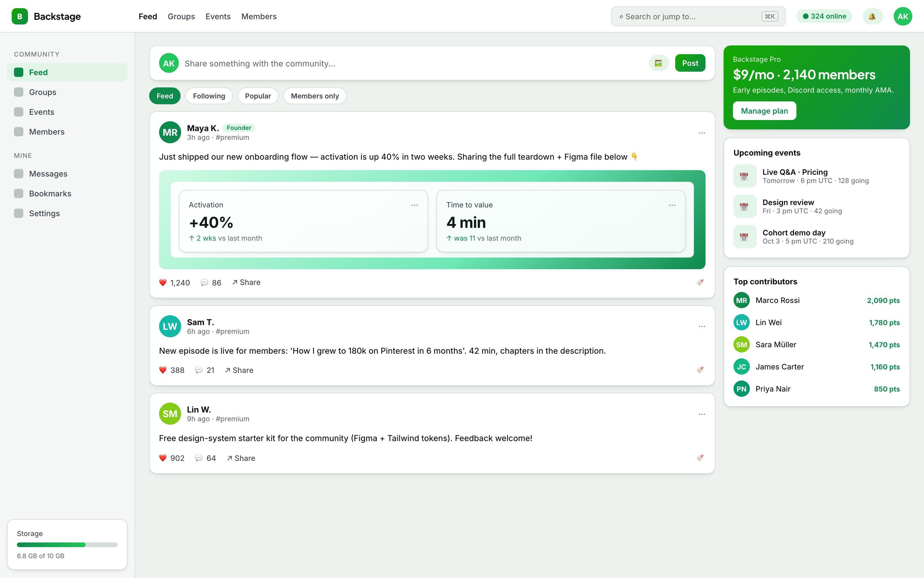Open the Live Q&A Pricing calendar icon

(x=744, y=176)
